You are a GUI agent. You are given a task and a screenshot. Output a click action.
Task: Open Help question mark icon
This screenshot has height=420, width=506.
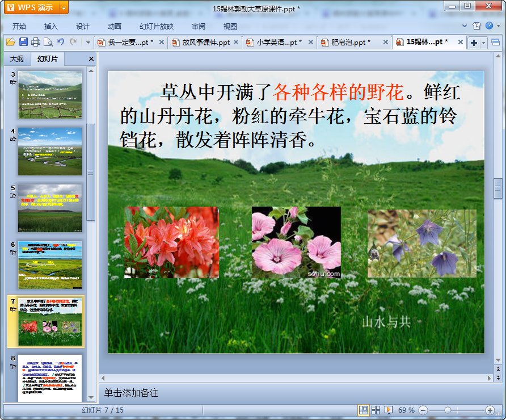click(489, 26)
